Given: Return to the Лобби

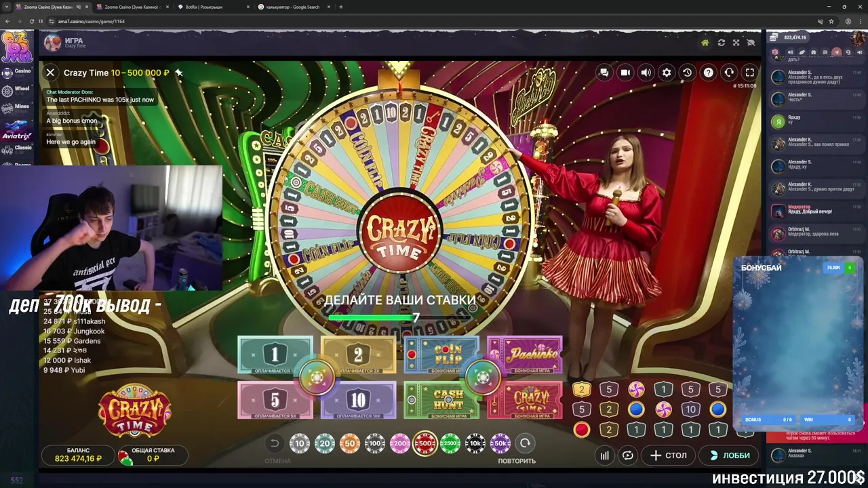Looking at the screenshot, I should (x=729, y=455).
